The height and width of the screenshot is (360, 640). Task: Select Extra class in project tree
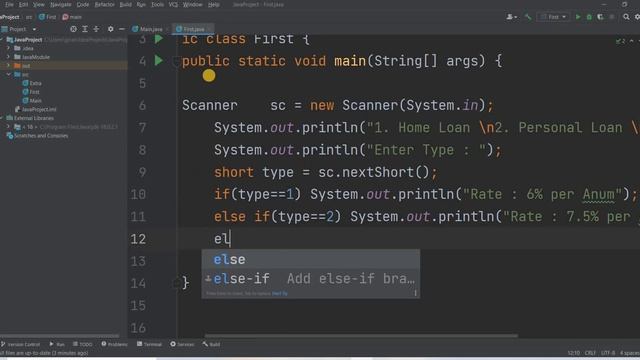(32, 83)
